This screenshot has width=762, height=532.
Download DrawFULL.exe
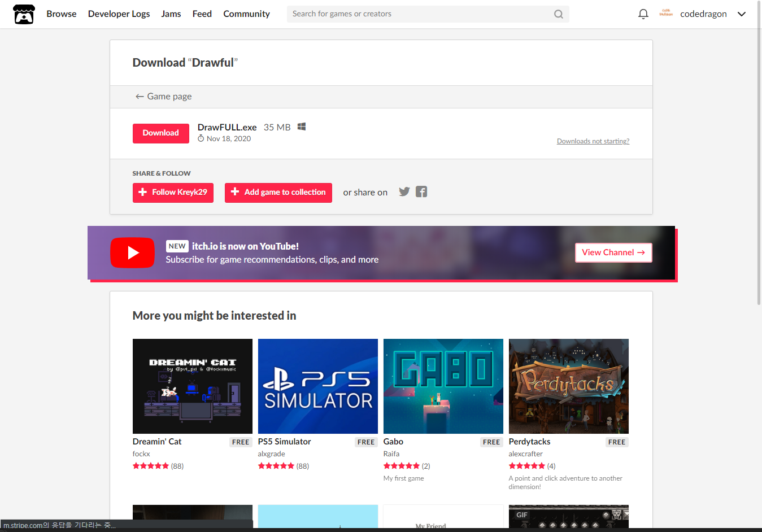161,133
